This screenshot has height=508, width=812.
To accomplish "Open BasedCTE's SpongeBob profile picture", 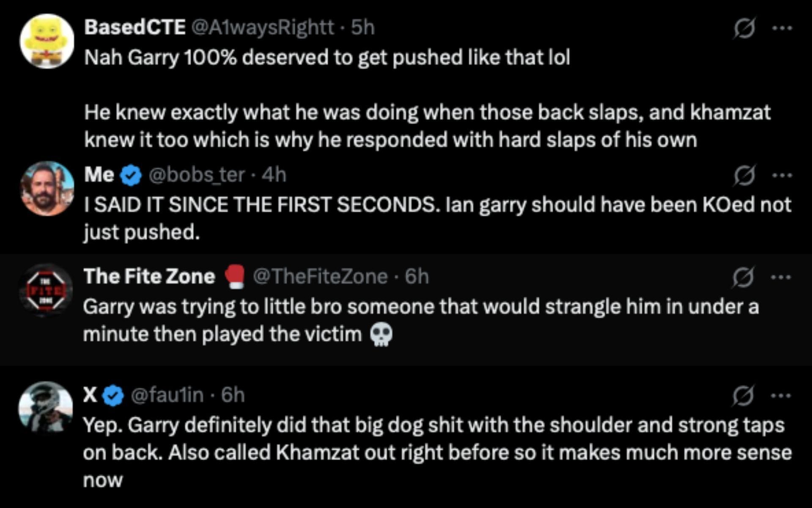I will coord(47,41).
